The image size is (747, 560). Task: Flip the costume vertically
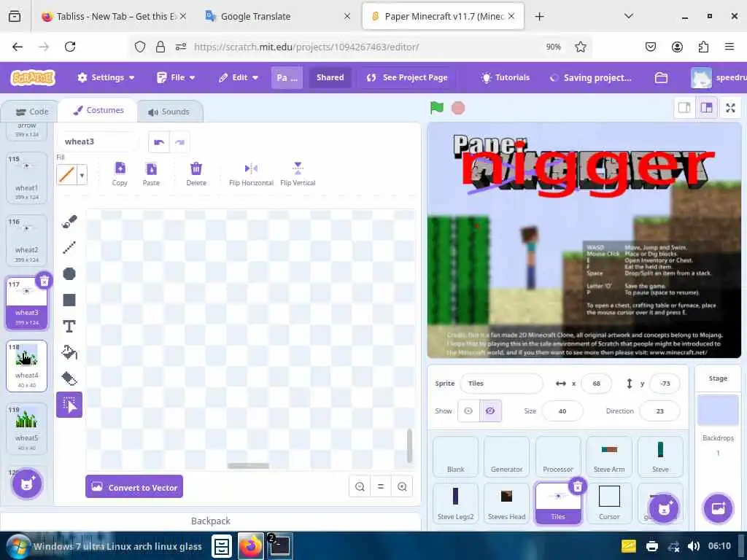pyautogui.click(x=298, y=174)
